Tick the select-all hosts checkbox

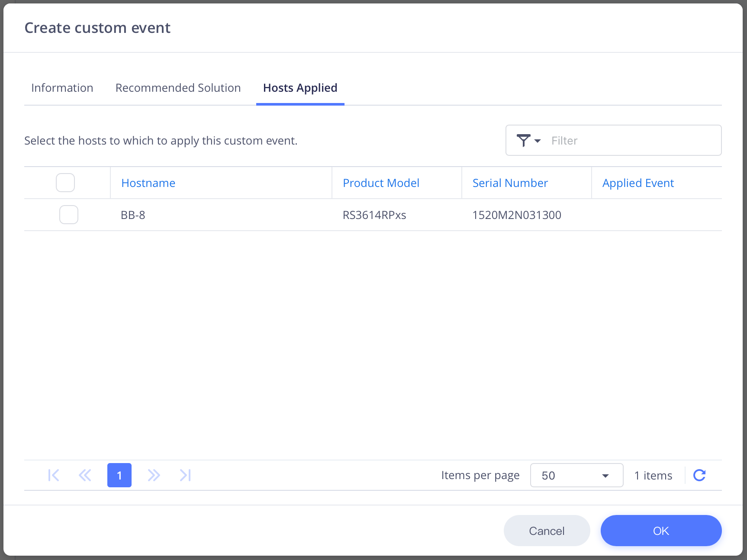[x=65, y=183]
